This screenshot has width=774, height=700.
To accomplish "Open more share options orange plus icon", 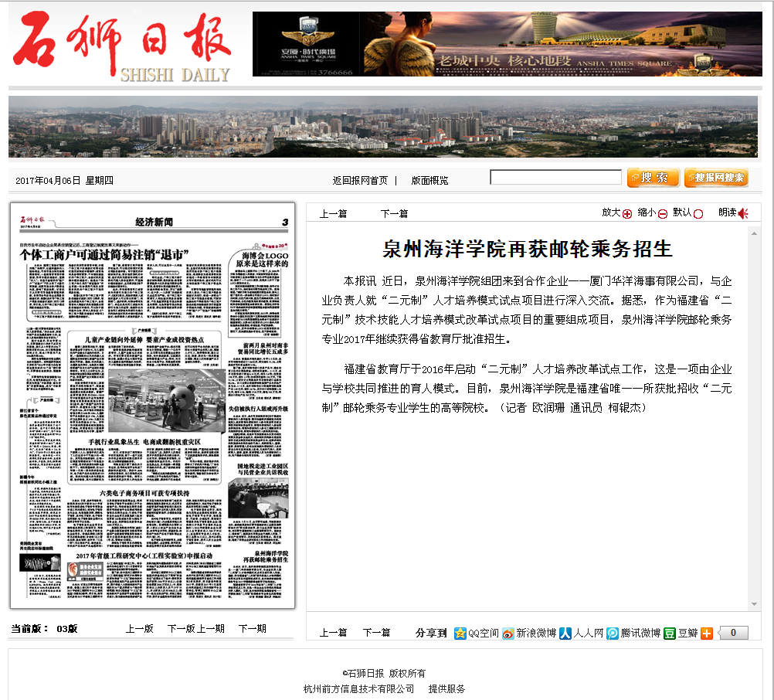I will click(x=707, y=633).
